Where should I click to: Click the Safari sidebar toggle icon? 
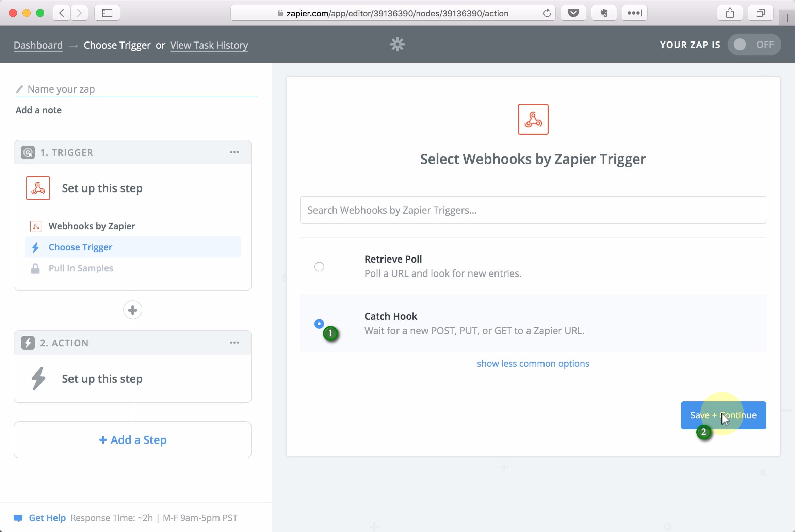pyautogui.click(x=107, y=13)
